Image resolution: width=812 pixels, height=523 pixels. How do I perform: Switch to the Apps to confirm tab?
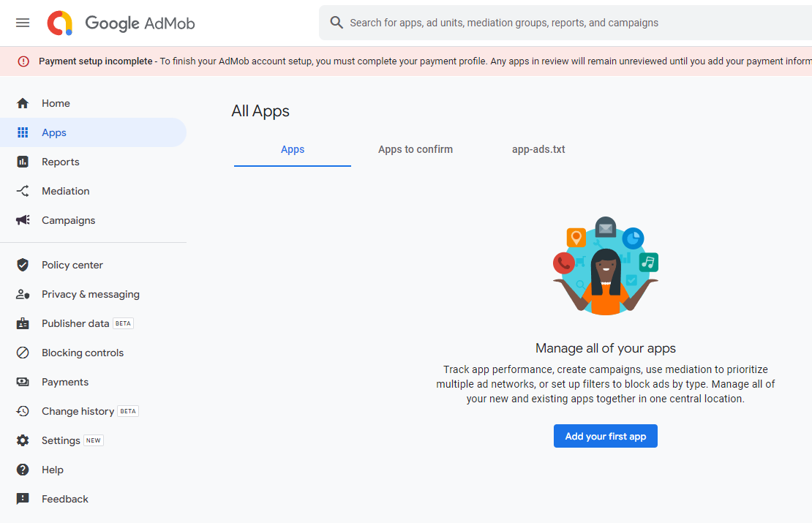click(416, 150)
